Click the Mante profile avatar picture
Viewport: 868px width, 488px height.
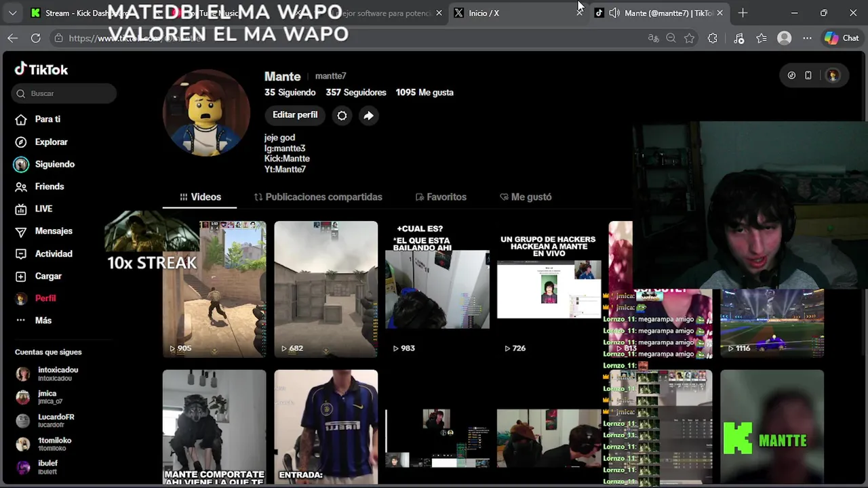[206, 113]
